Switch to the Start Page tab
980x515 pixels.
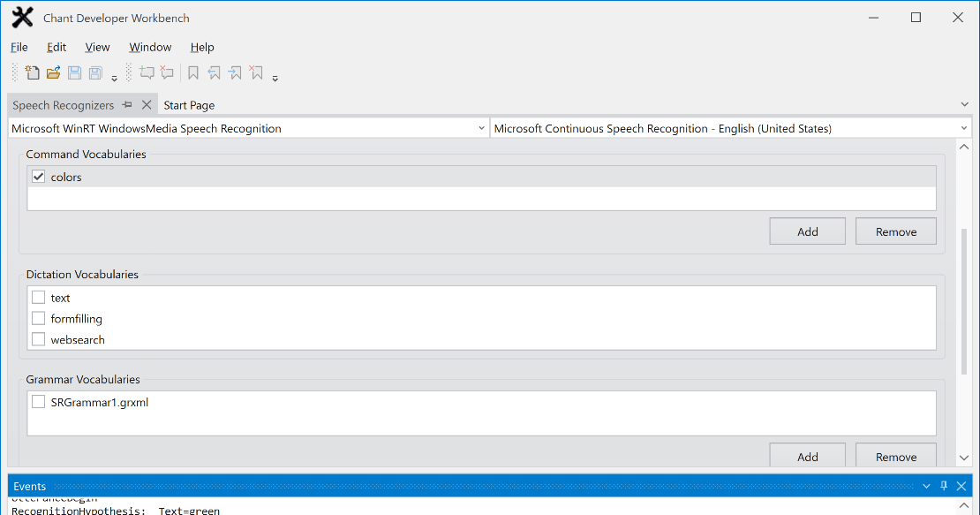[189, 105]
